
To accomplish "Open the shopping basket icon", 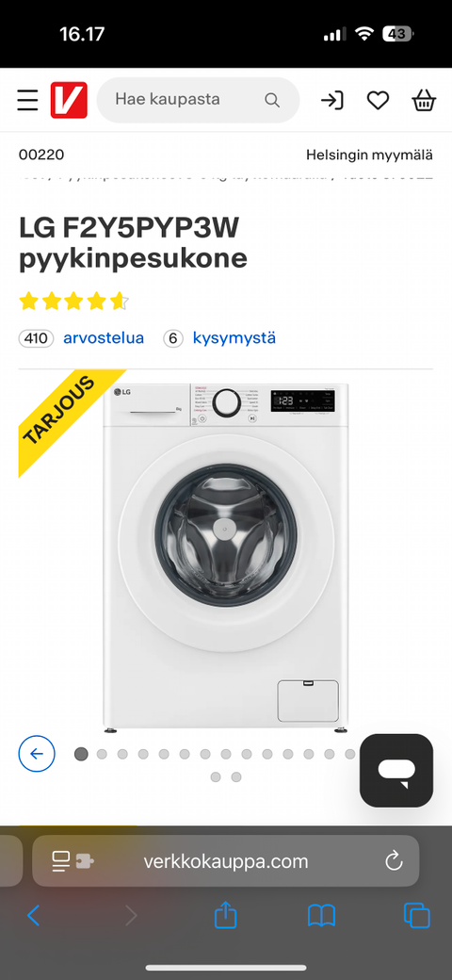I will (x=424, y=100).
